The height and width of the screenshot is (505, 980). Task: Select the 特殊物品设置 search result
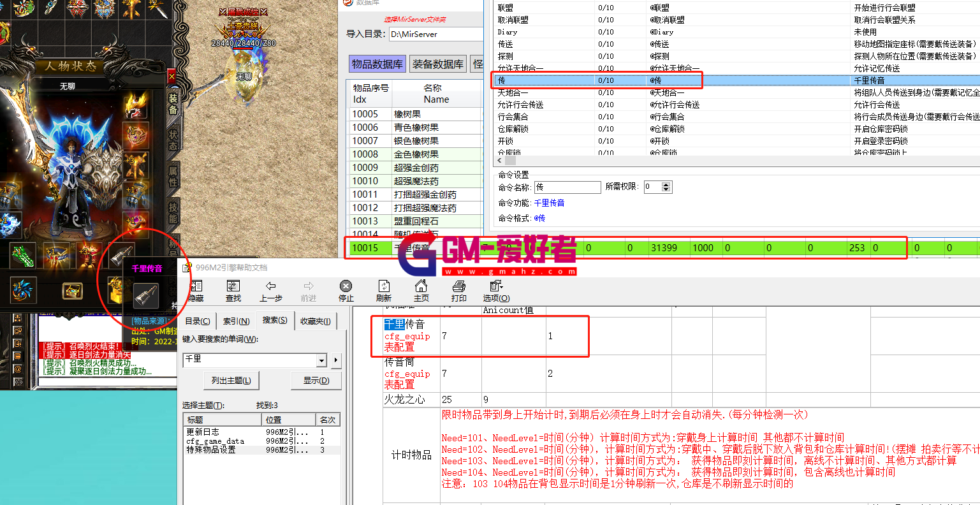[262, 450]
